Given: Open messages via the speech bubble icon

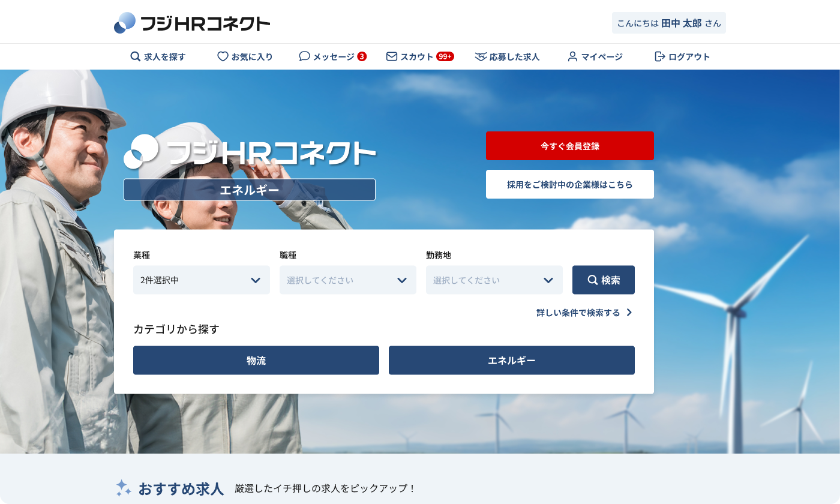Looking at the screenshot, I should pos(304,56).
